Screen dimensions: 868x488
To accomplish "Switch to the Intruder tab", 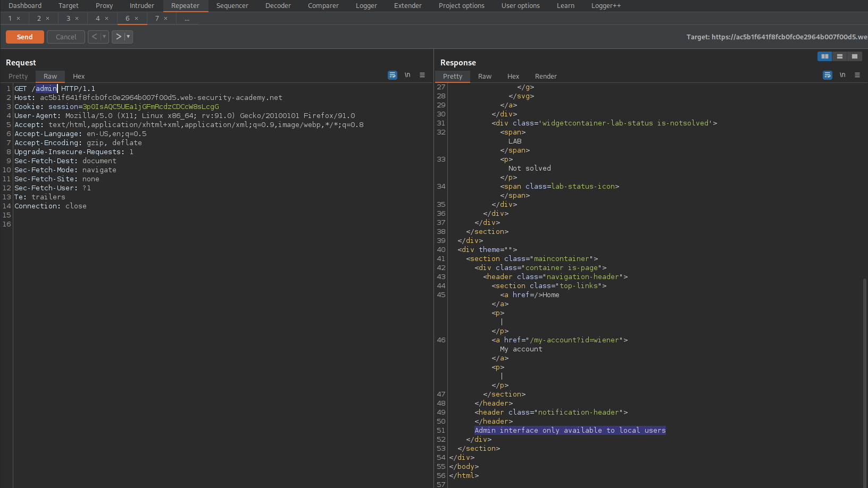I will [142, 6].
